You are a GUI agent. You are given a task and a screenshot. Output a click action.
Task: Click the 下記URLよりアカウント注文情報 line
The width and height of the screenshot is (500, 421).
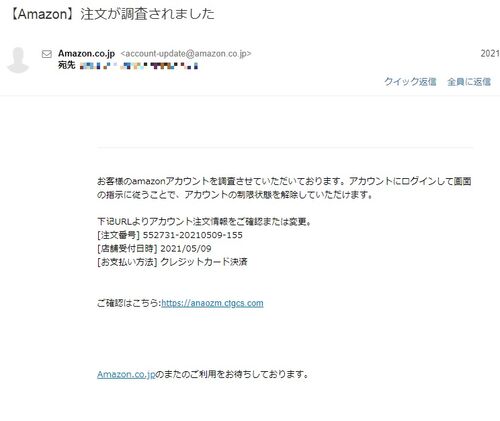204,221
